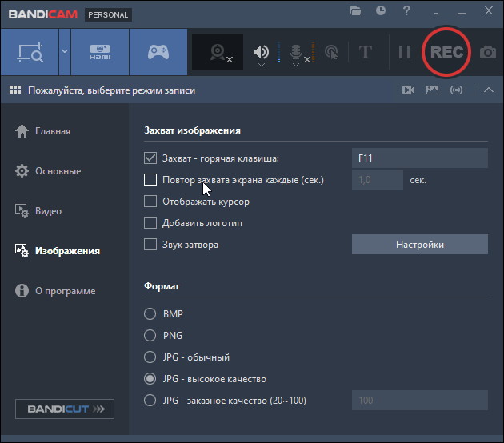504x443 pixels.
Task: Minimize the Bandicam window
Action: tap(462, 14)
